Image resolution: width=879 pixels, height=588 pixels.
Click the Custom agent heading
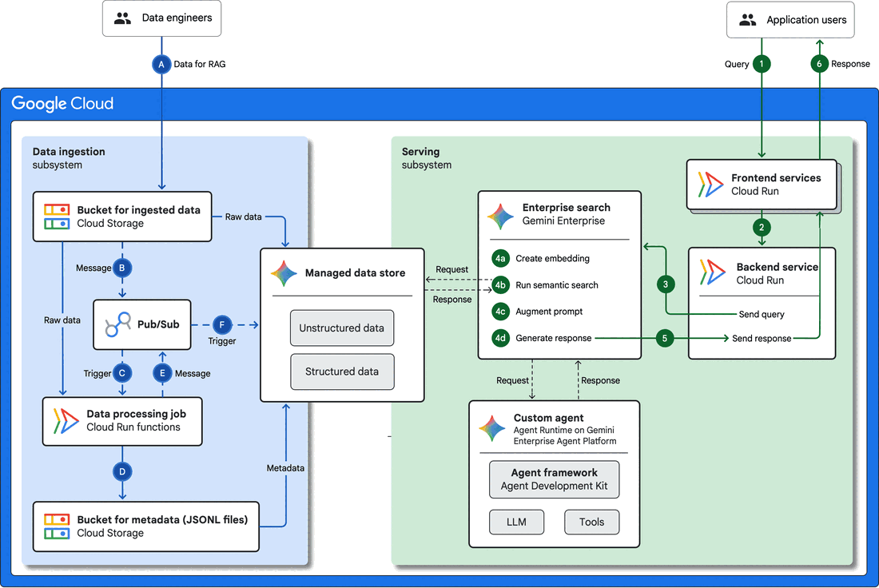[x=548, y=418]
